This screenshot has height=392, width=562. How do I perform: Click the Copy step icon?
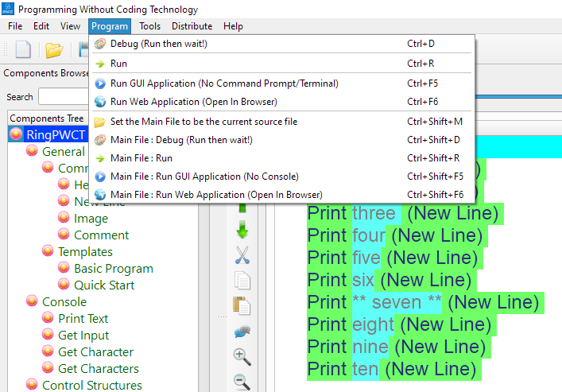click(x=242, y=281)
